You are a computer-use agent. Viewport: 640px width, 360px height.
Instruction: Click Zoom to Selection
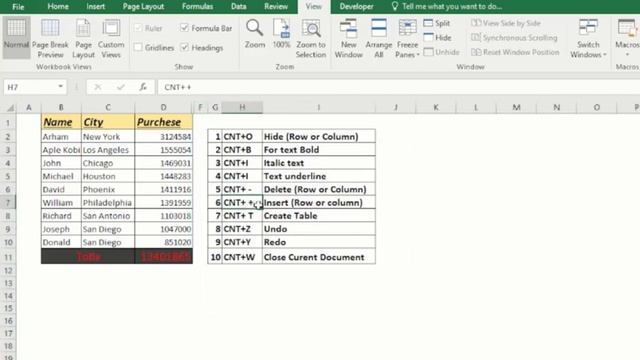tap(311, 38)
